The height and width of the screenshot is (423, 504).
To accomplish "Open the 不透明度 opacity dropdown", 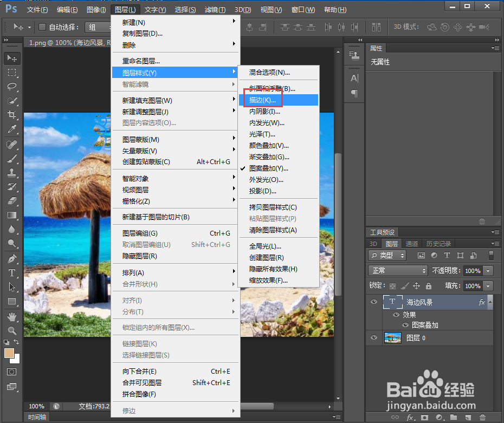I will point(488,271).
